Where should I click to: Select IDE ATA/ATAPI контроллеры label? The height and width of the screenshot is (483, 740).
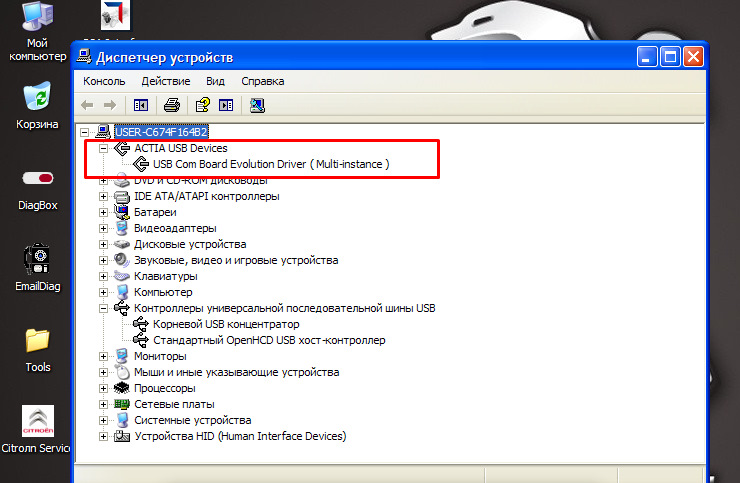click(207, 196)
